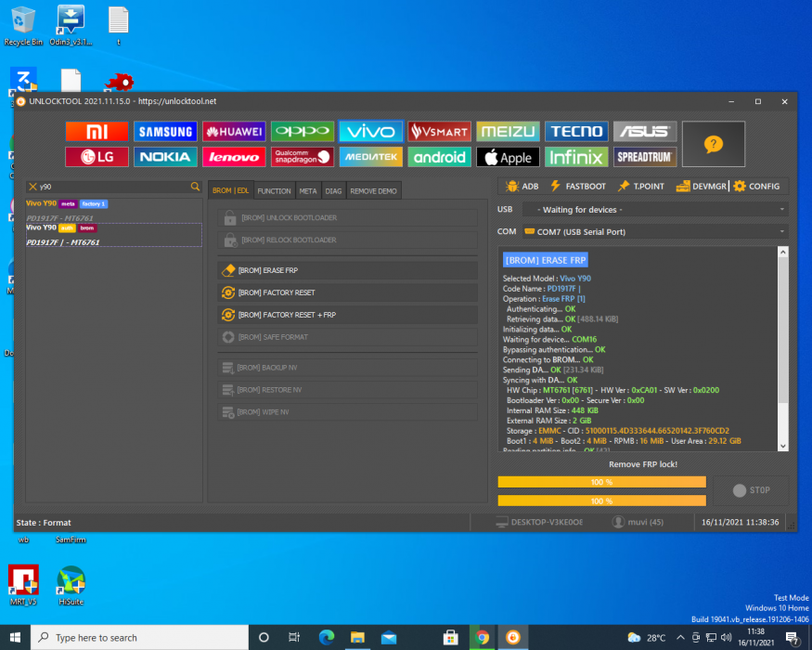Open the MRT_V5 desktop shortcut
Screen dimensions: 812x650
click(x=23, y=585)
